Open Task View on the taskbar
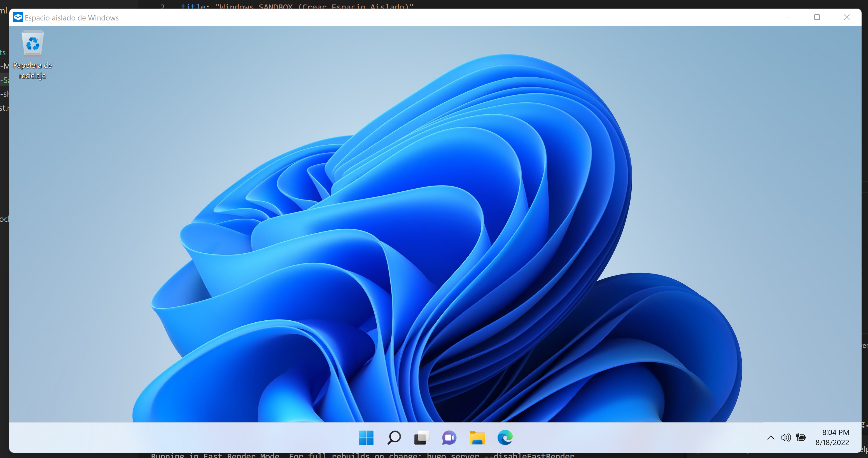The height and width of the screenshot is (458, 868). point(421,438)
